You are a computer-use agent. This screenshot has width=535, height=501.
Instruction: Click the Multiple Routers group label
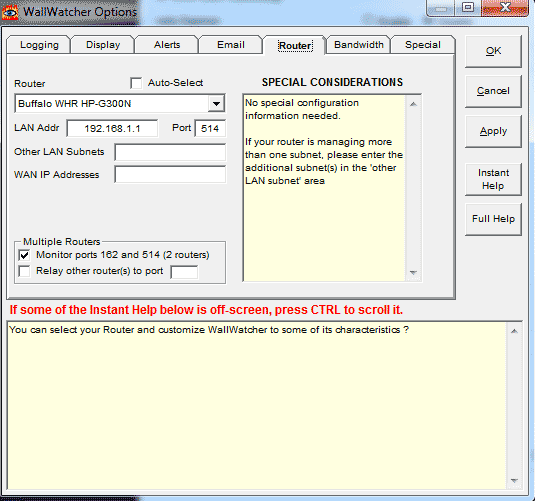point(61,242)
